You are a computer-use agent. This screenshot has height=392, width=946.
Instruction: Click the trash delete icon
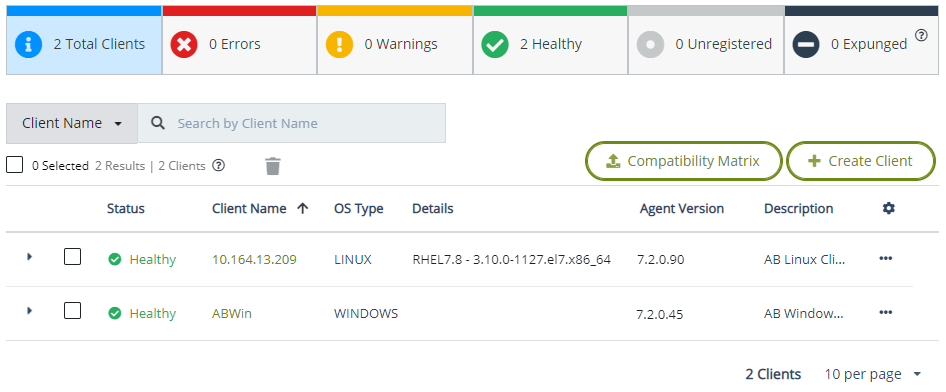click(x=273, y=166)
